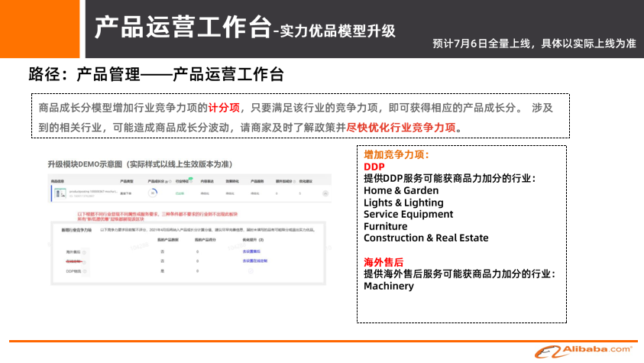This screenshot has height=363, width=644.
Task: Click the circular product growth score indicator
Action: point(153,193)
